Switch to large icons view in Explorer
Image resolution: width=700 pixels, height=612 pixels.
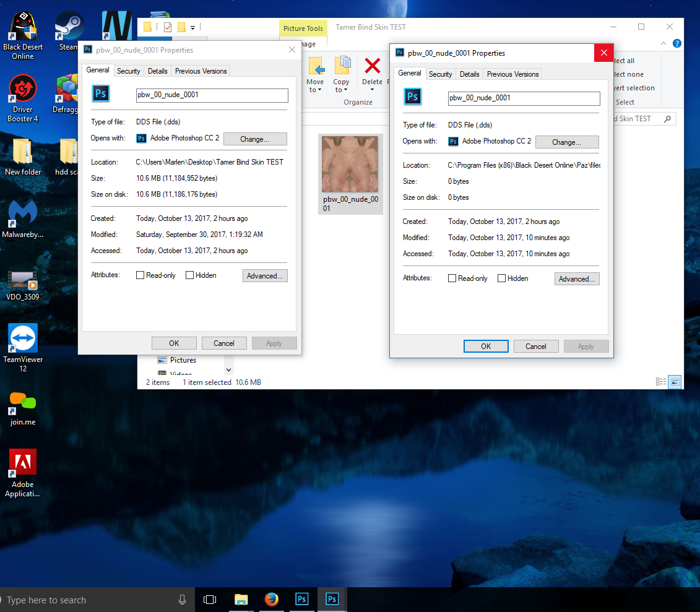675,382
